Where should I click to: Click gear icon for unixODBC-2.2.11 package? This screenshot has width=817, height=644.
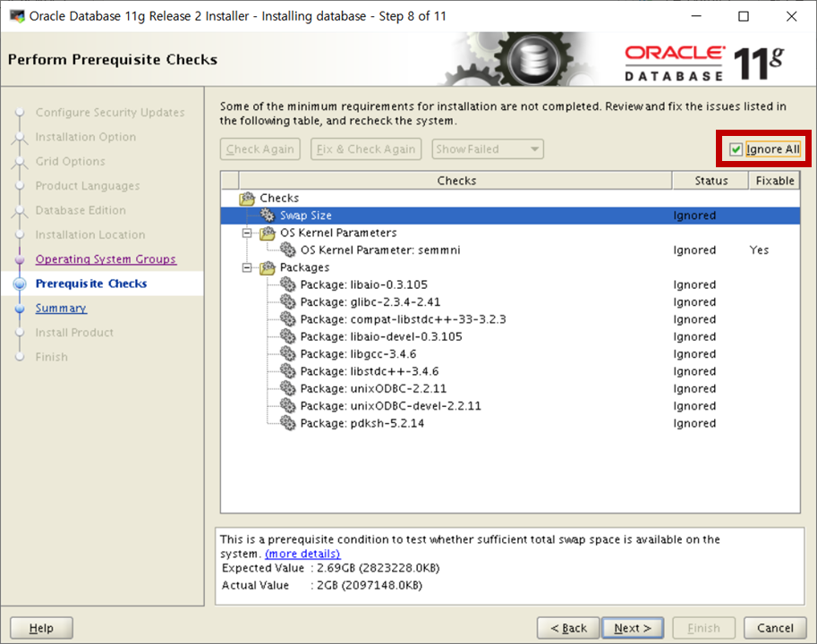[x=287, y=388]
